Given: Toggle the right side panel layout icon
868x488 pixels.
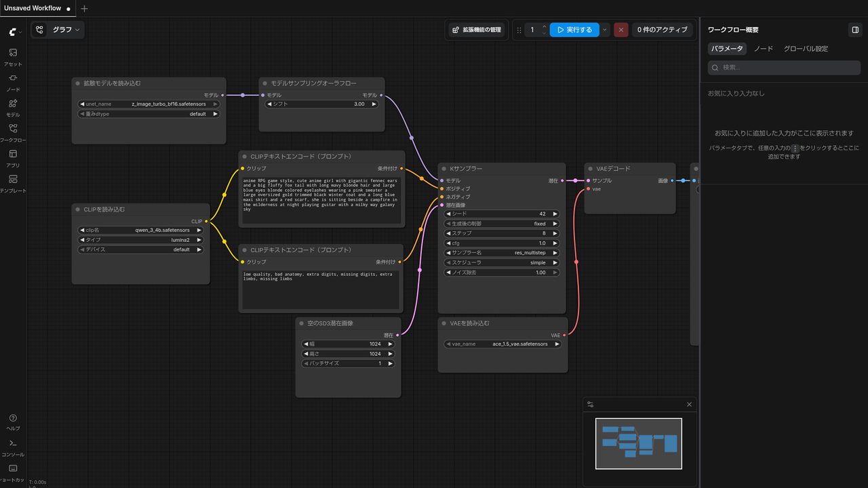Looking at the screenshot, I should [x=854, y=30].
